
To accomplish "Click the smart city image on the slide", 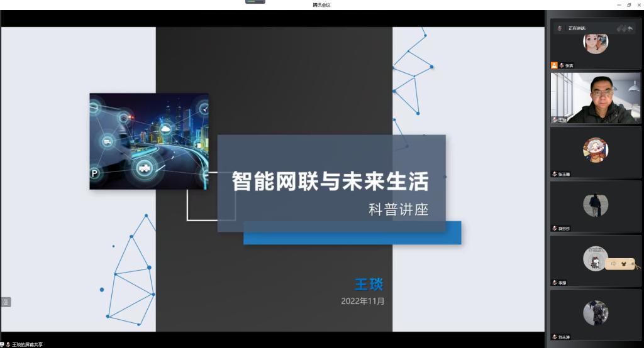I will [x=149, y=141].
